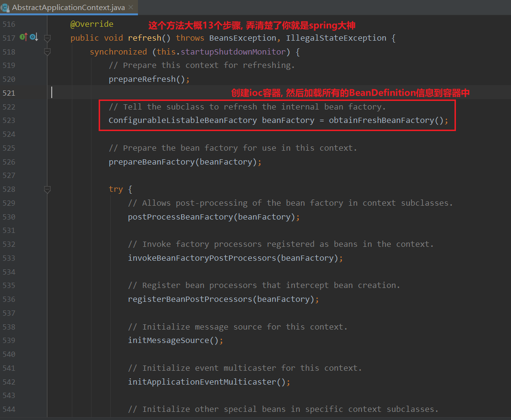Click the @Override annotation
This screenshot has width=511, height=420.
(92, 24)
